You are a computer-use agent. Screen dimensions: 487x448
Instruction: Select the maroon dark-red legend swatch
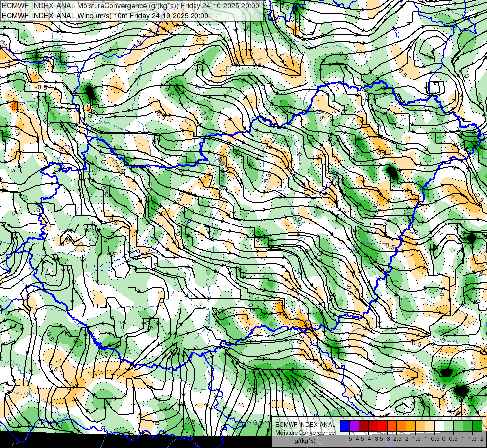click(364, 426)
